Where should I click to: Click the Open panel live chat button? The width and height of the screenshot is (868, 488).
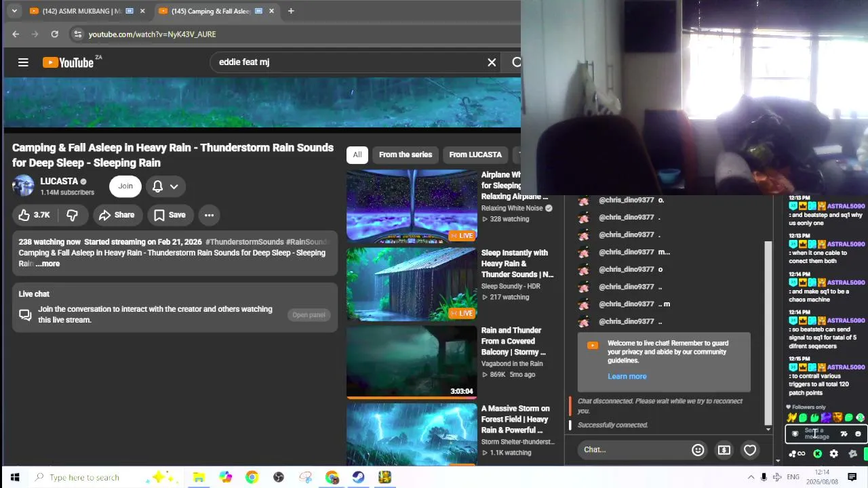(x=309, y=314)
